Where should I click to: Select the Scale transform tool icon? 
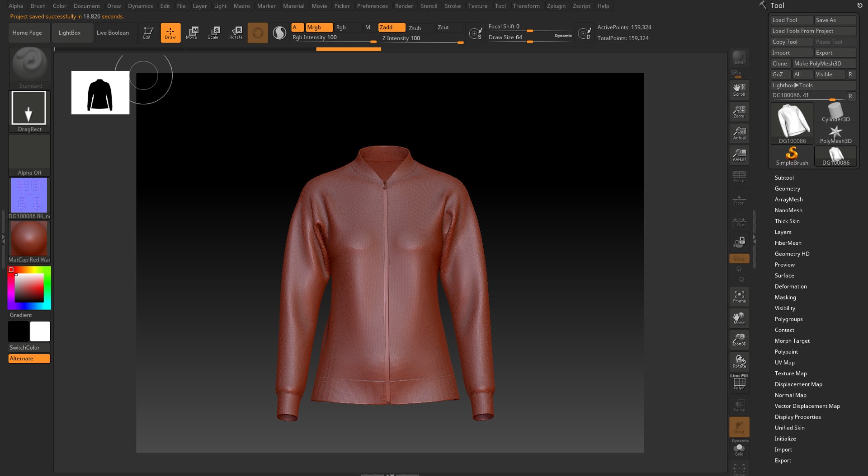[x=213, y=33]
